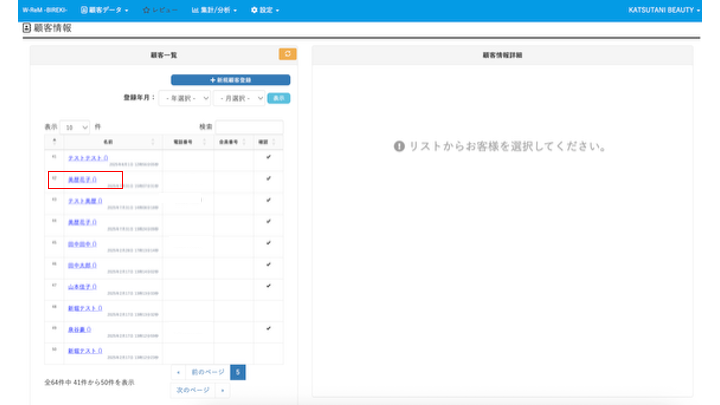Go to first page arrow in pagination
This screenshot has width=720, height=405.
point(178,372)
